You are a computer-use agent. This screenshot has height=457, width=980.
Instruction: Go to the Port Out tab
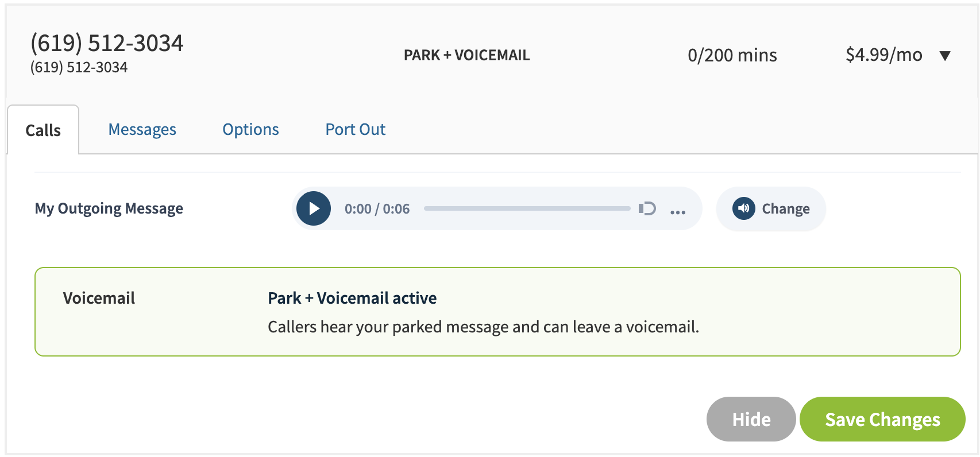(356, 130)
